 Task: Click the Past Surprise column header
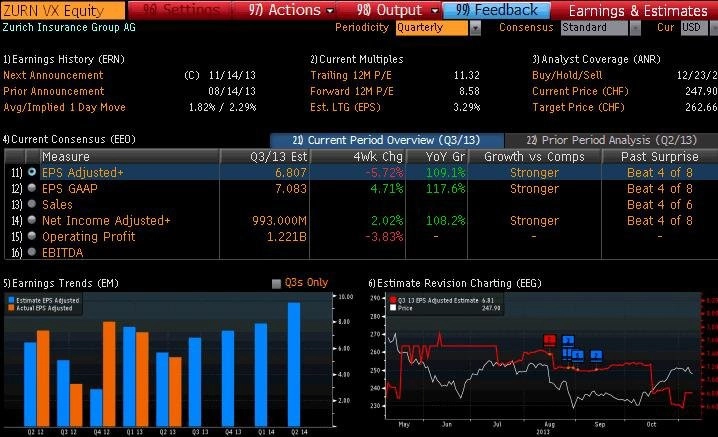(660, 157)
